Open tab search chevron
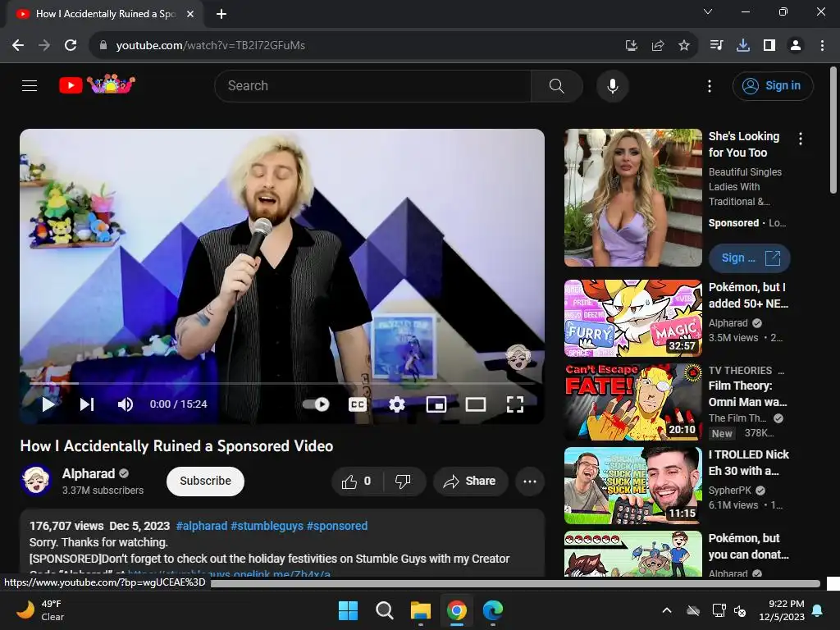Image resolution: width=840 pixels, height=630 pixels. click(708, 11)
